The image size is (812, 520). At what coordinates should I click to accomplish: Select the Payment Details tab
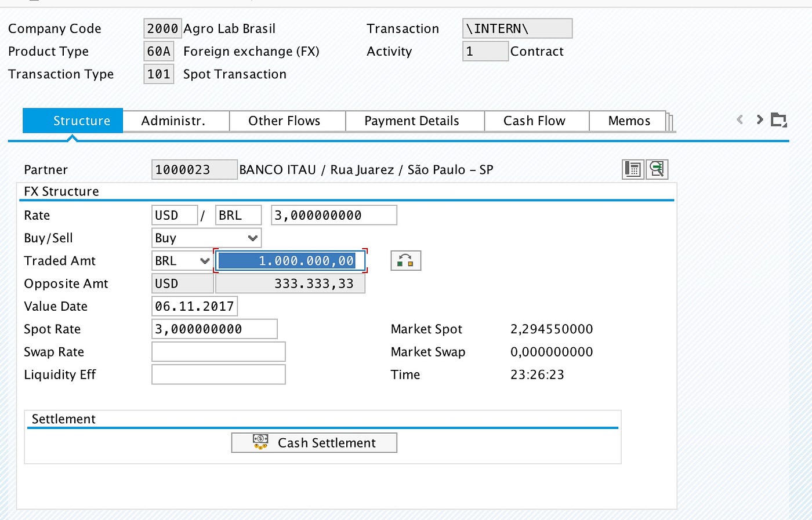pyautogui.click(x=415, y=121)
